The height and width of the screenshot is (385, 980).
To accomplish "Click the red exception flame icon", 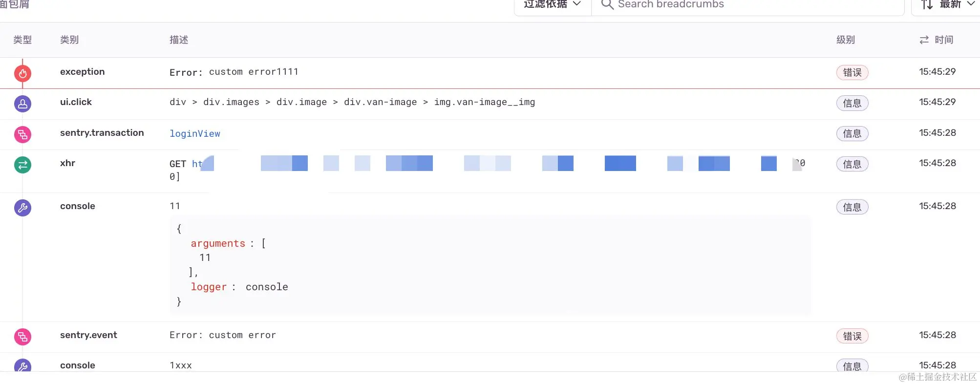I will [22, 73].
